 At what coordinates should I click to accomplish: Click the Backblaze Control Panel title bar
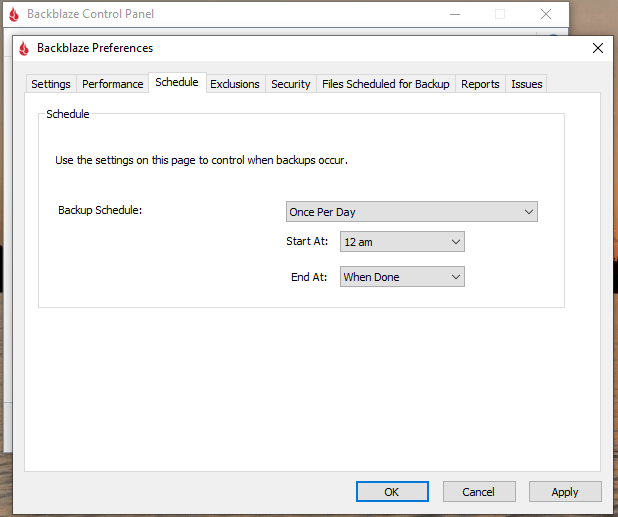tap(250, 14)
